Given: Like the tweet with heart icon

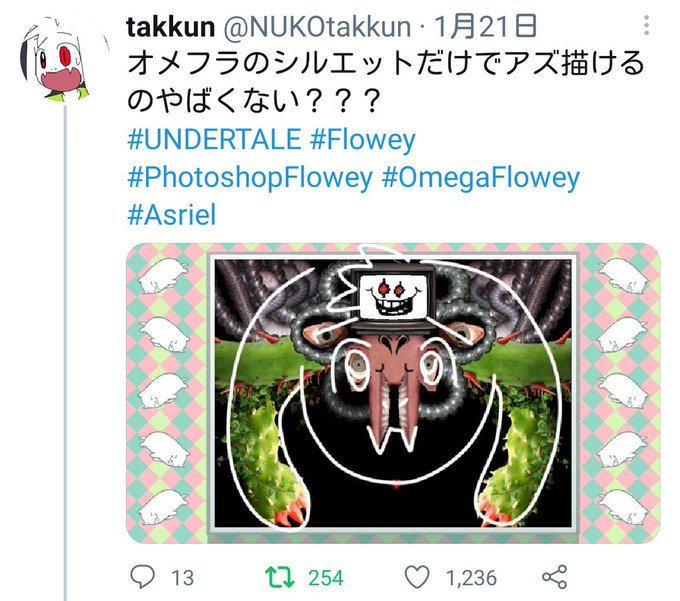Looking at the screenshot, I should (417, 577).
